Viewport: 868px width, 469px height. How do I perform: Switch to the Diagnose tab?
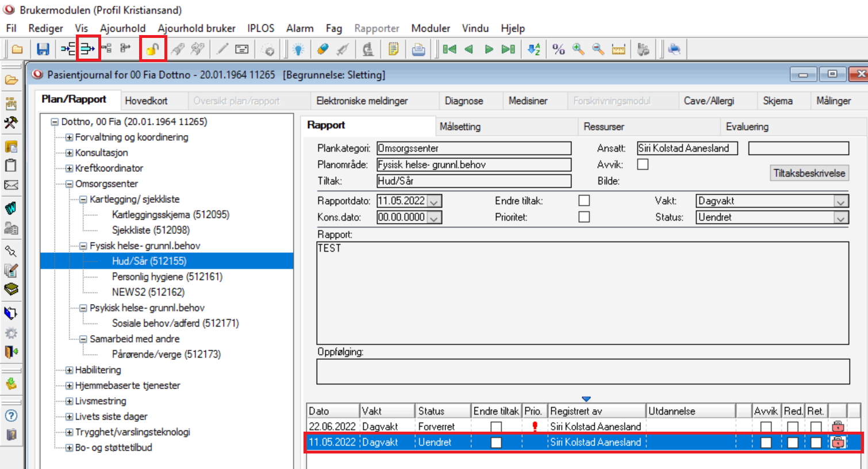coord(464,101)
